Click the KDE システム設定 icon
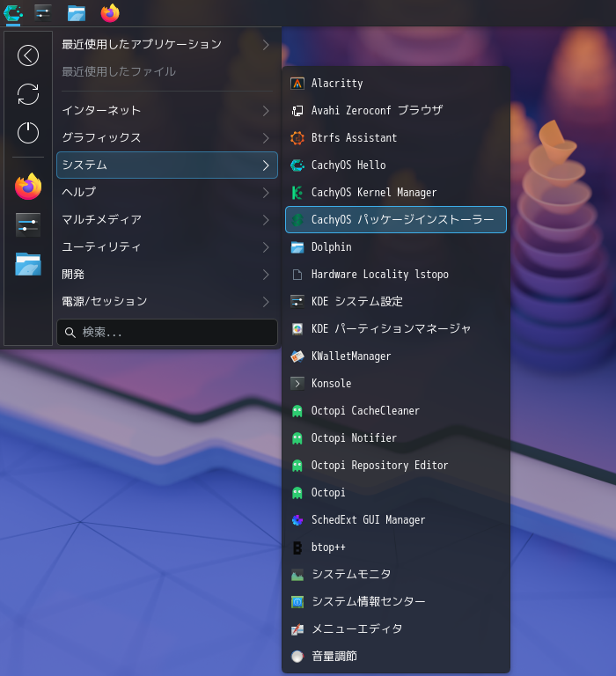This screenshot has width=616, height=676. (x=297, y=302)
